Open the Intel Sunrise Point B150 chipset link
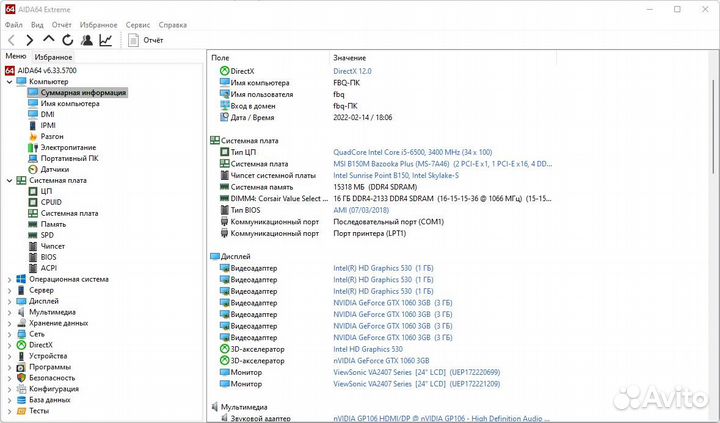The width and height of the screenshot is (720, 423). (x=396, y=175)
